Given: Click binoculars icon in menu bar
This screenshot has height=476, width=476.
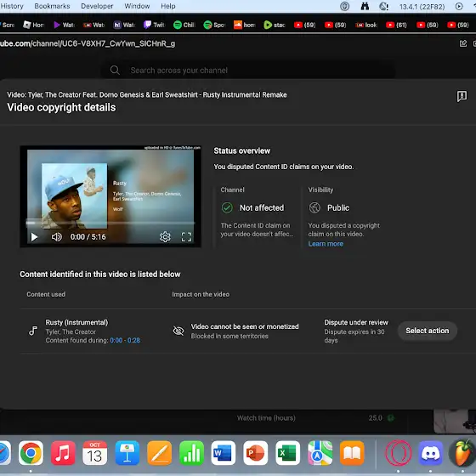Looking at the screenshot, I should pos(365,6).
